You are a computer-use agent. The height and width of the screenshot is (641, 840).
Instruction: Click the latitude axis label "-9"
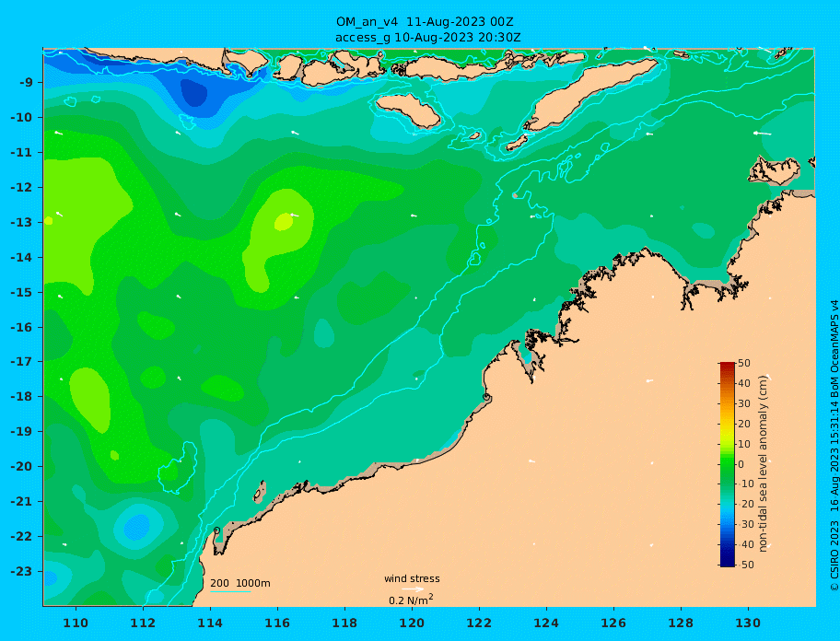(26, 83)
